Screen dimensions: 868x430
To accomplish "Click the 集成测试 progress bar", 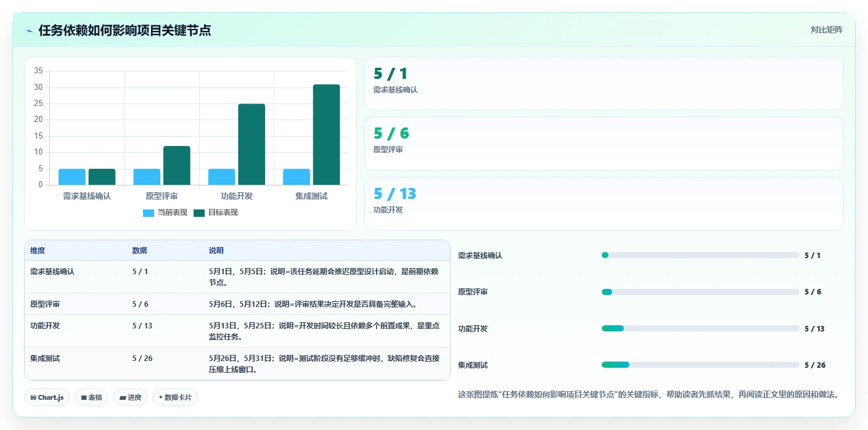I will pos(700,365).
